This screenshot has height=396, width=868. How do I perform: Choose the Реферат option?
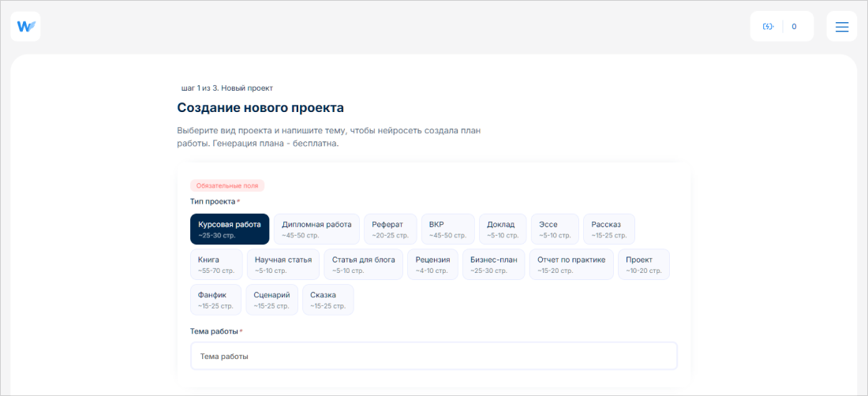[x=390, y=229]
